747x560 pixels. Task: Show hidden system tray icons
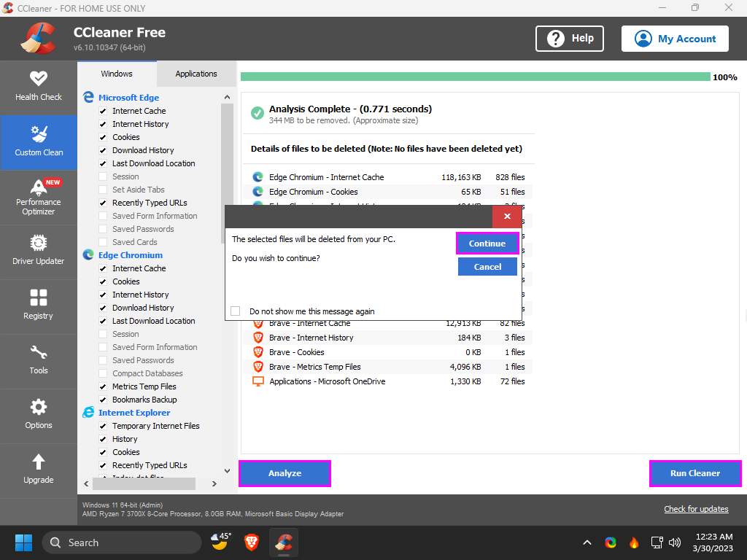click(587, 542)
